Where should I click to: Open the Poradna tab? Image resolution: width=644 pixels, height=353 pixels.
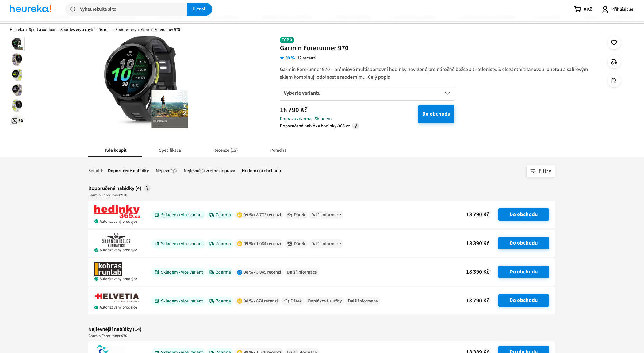point(278,150)
